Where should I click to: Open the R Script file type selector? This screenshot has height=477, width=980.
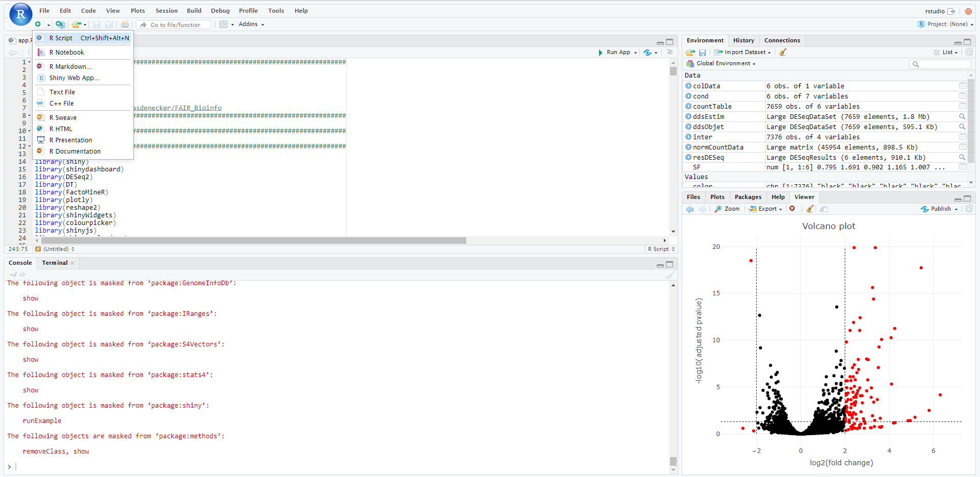tap(661, 249)
